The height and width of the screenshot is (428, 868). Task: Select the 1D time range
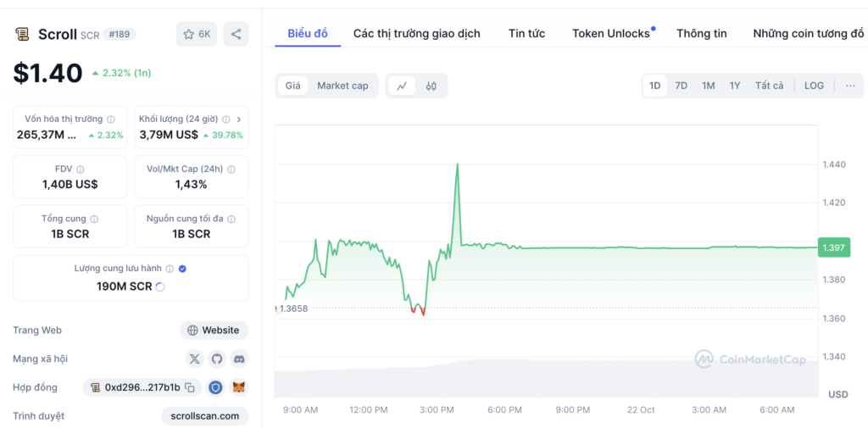tap(655, 86)
